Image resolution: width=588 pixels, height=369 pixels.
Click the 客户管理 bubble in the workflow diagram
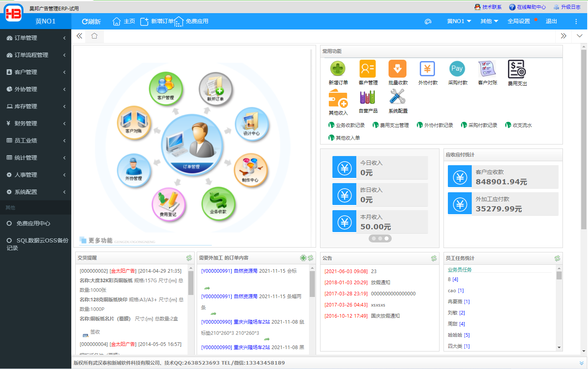(166, 89)
